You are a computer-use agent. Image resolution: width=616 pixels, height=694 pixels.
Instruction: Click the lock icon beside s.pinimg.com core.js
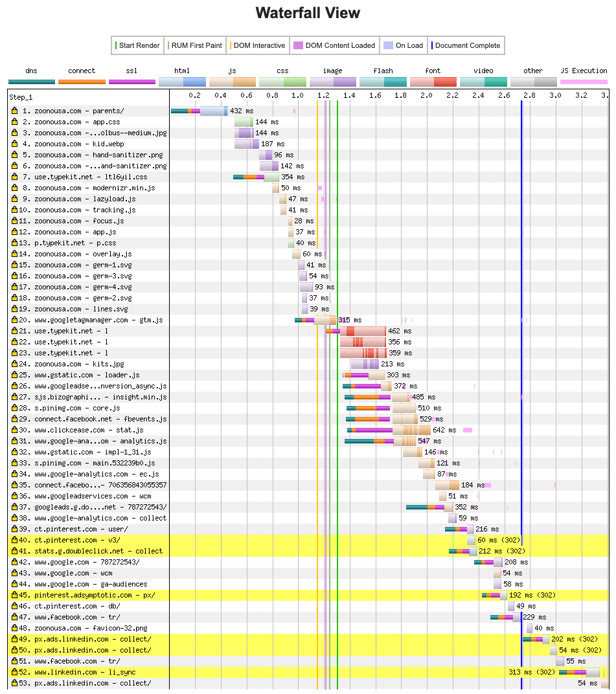tap(15, 408)
